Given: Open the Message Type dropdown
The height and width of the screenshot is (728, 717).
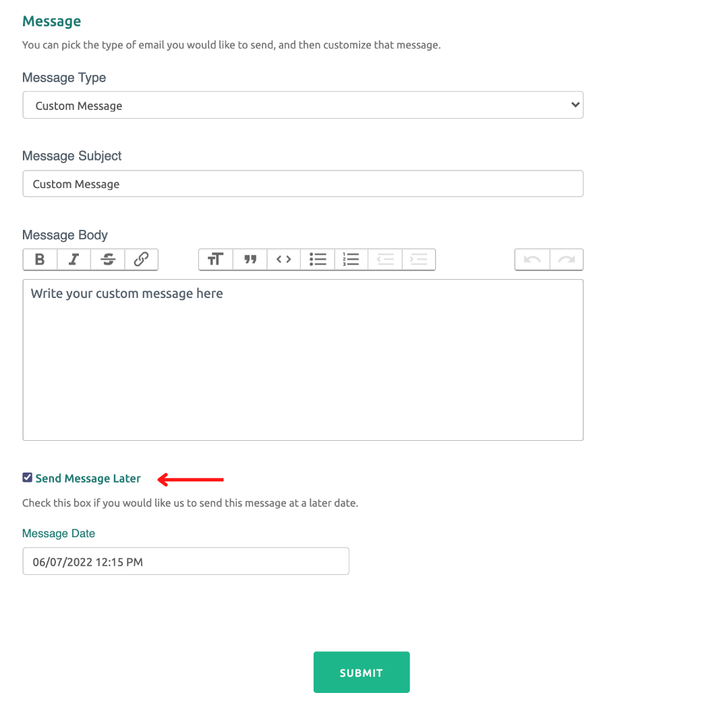Looking at the screenshot, I should pos(303,105).
